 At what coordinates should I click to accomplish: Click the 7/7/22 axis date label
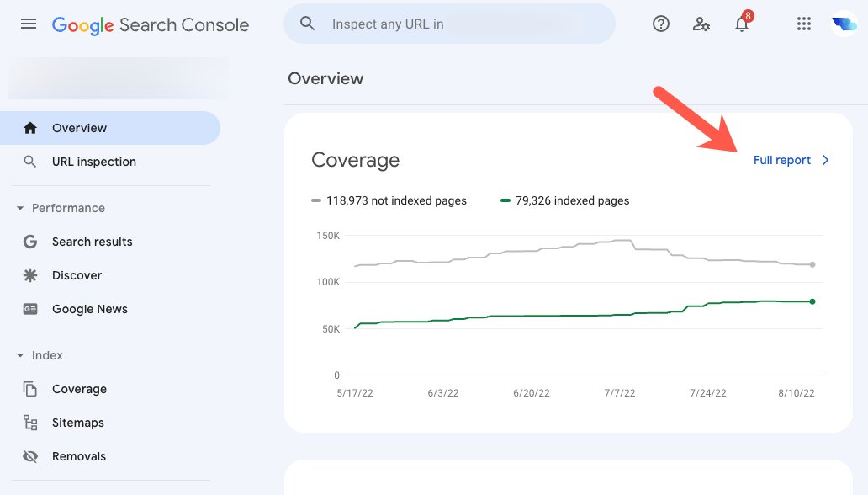click(619, 393)
